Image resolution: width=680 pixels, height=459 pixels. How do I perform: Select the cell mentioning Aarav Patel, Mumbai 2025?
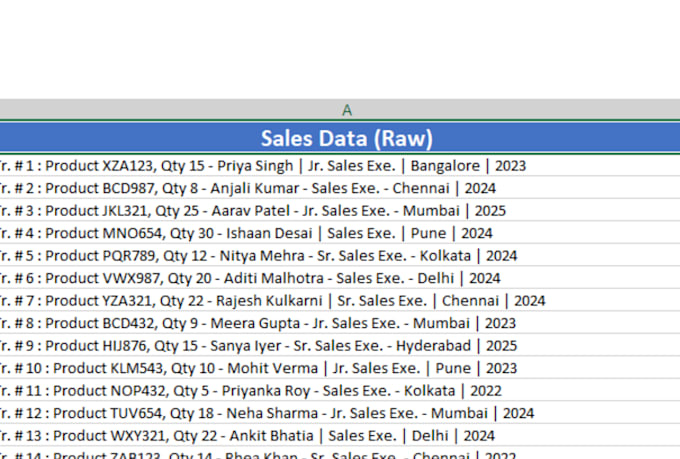[x=340, y=210]
